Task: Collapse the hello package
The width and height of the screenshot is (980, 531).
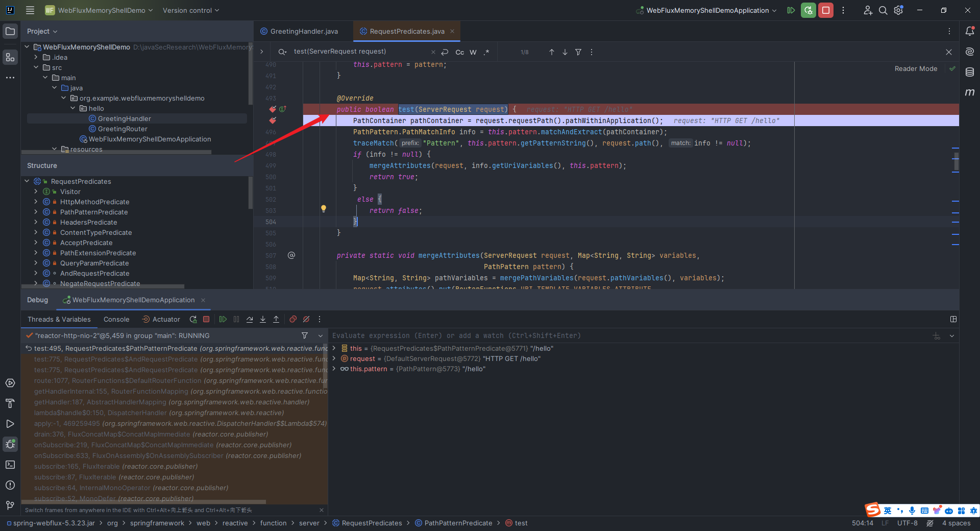Action: pos(72,108)
